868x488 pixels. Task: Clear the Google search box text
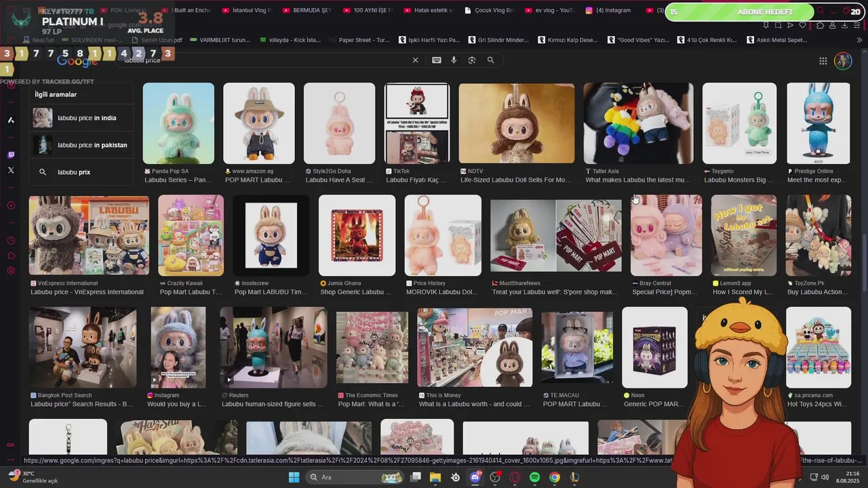pyautogui.click(x=416, y=60)
